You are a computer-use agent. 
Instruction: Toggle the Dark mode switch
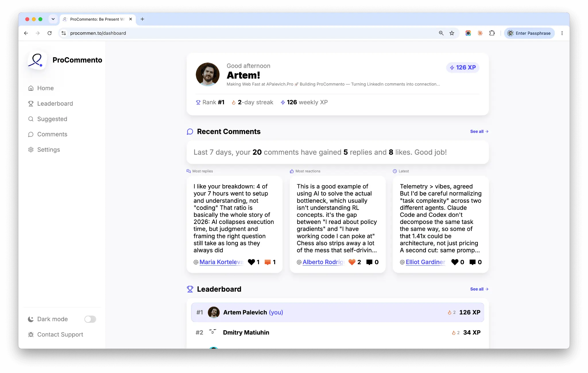coord(90,319)
